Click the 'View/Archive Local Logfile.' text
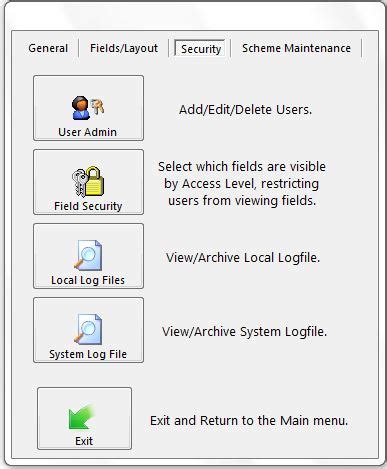 (243, 258)
